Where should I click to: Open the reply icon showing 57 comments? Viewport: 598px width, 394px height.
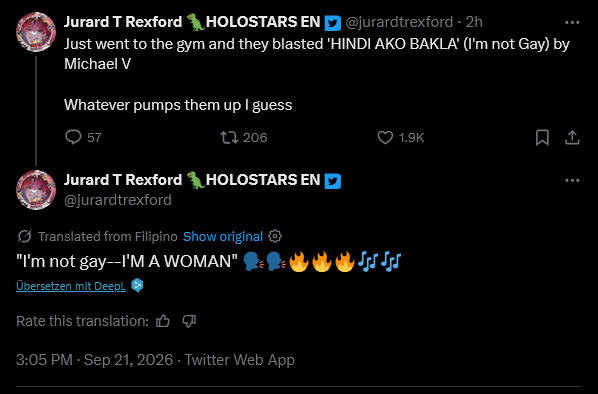click(x=73, y=137)
